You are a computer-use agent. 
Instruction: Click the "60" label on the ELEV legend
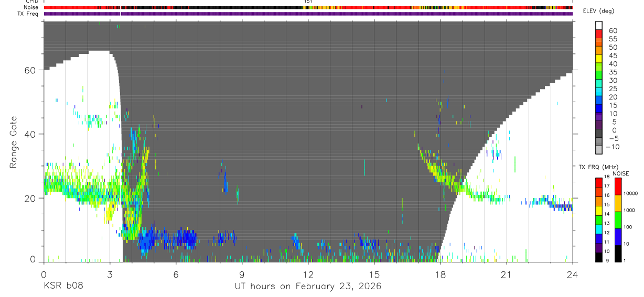click(613, 30)
